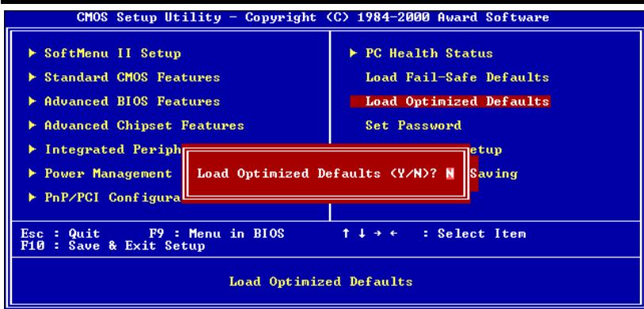This screenshot has height=309, width=644.
Task: Select Set Password option
Action: [413, 125]
